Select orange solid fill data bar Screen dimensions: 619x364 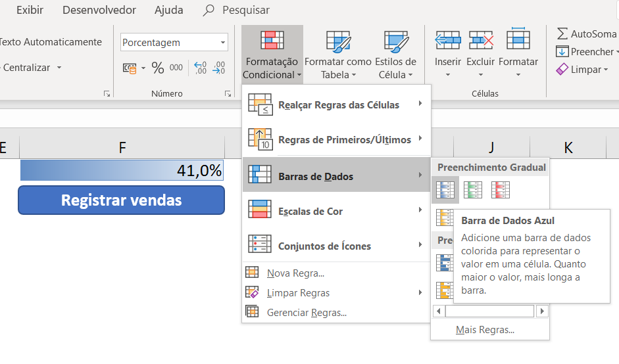[x=444, y=290]
